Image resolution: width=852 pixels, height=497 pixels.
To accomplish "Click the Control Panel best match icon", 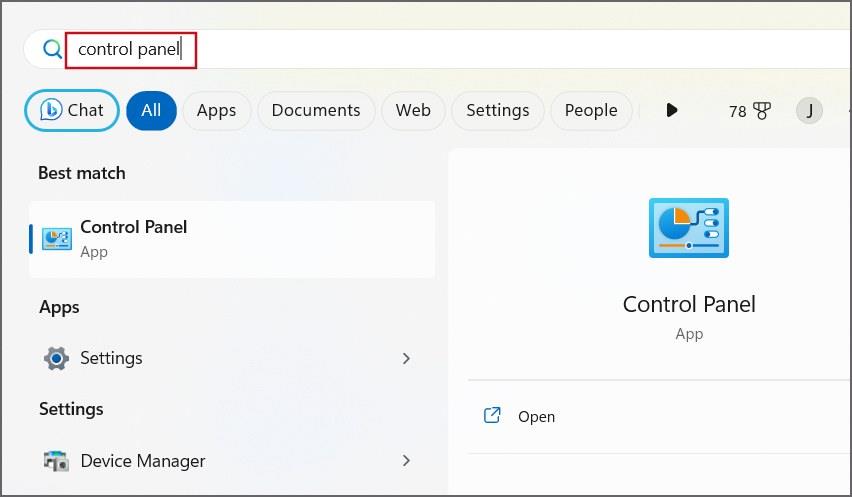I will (57, 239).
